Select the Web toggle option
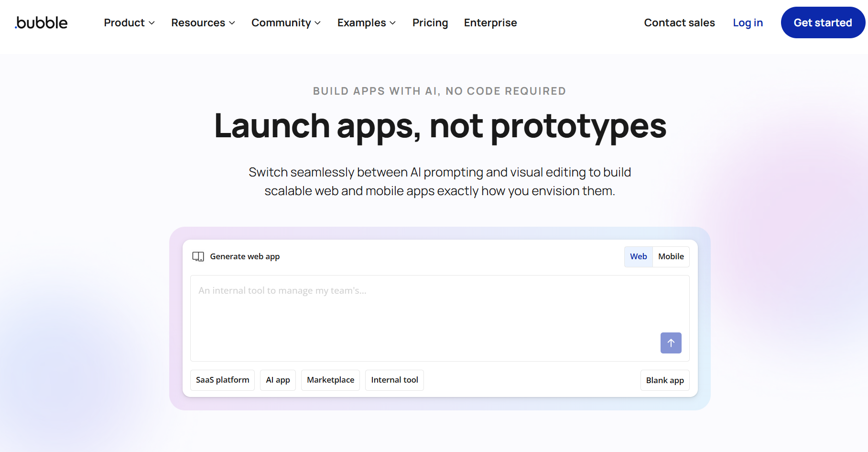Image resolution: width=868 pixels, height=452 pixels. click(638, 257)
